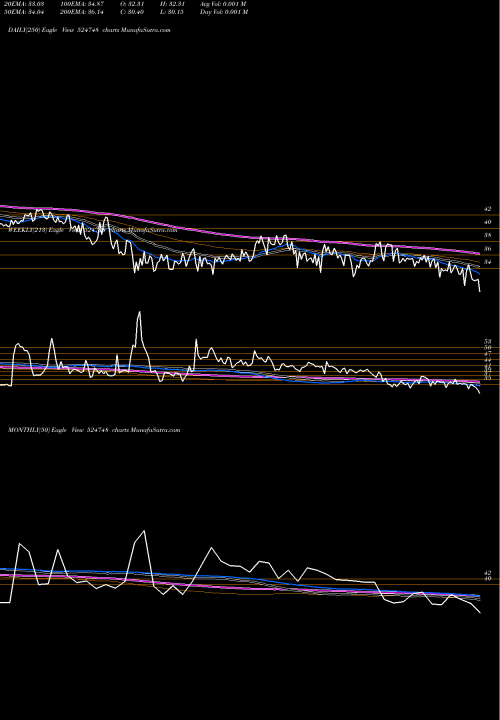Click the 20EMA value in the header

click(24, 4)
